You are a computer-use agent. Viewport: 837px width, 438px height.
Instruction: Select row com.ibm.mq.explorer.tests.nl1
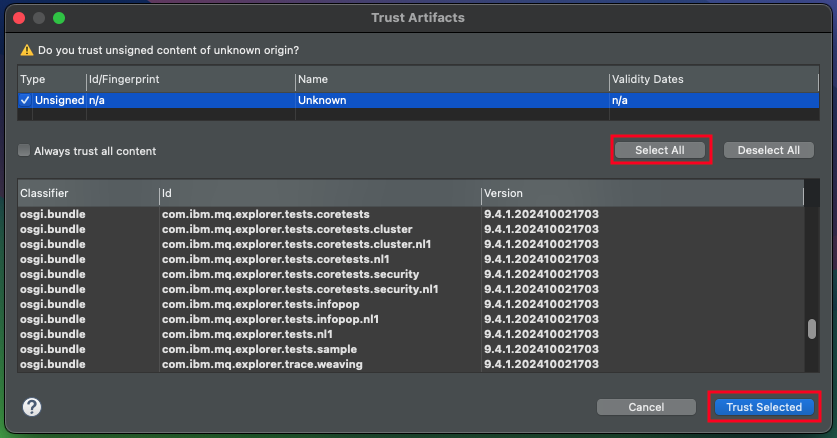tap(411, 334)
